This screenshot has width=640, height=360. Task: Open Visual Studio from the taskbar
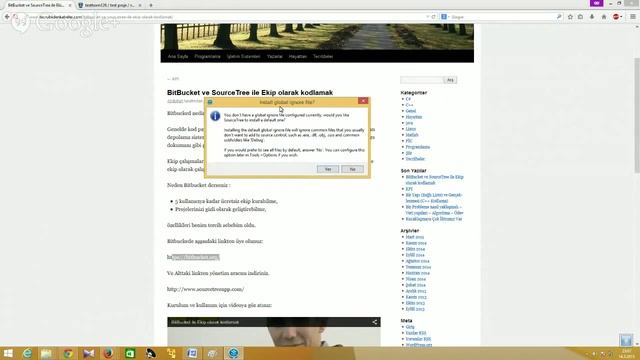click(89, 353)
